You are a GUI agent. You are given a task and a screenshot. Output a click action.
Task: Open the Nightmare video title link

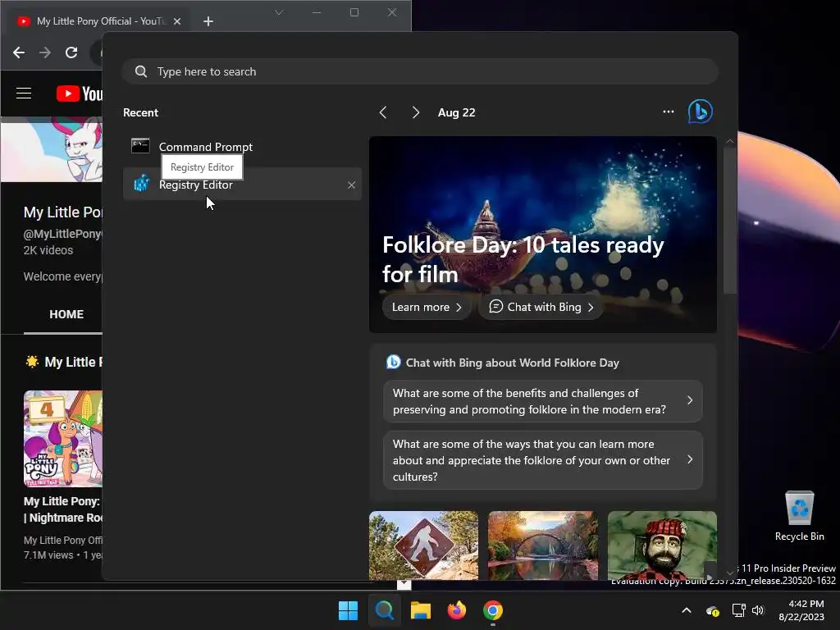pos(62,509)
